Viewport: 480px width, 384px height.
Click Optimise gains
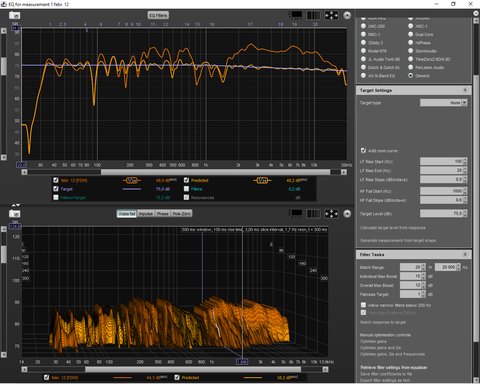tap(373, 341)
